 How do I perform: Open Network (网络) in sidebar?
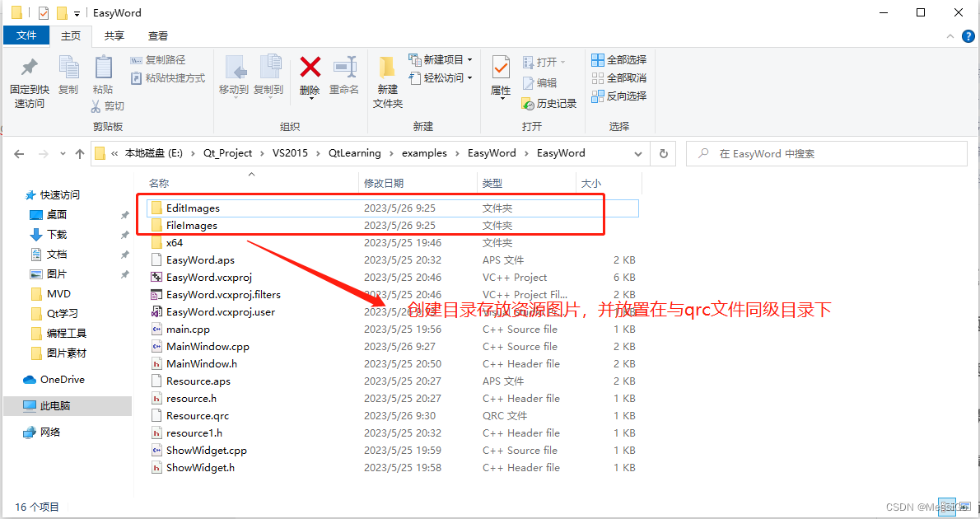click(x=42, y=432)
